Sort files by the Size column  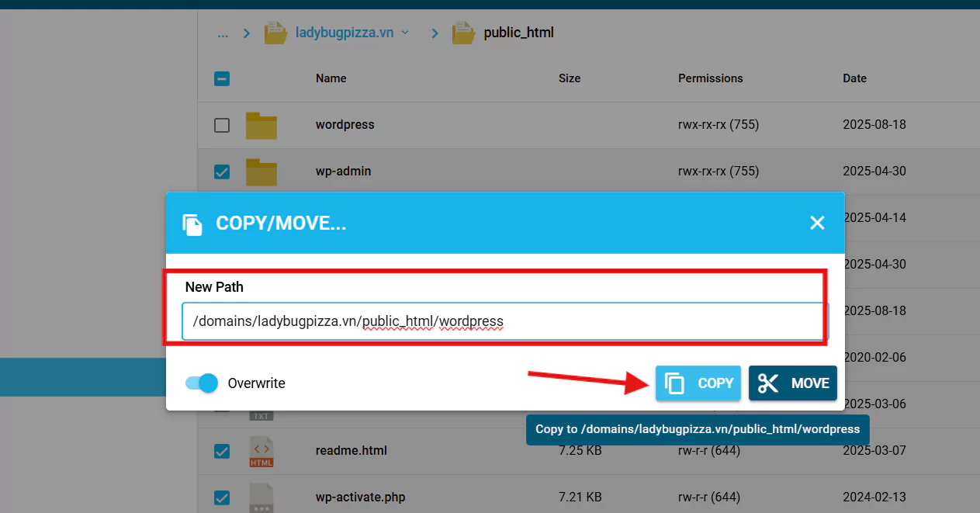point(570,78)
